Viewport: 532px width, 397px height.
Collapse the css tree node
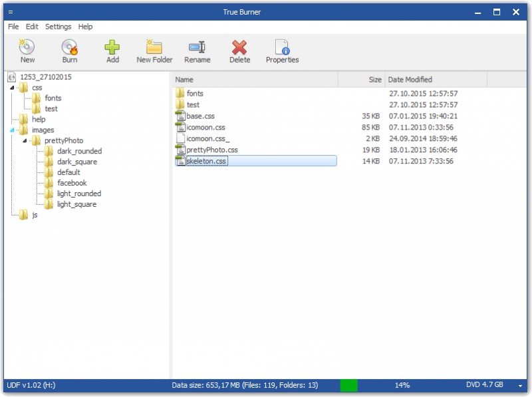(12, 88)
